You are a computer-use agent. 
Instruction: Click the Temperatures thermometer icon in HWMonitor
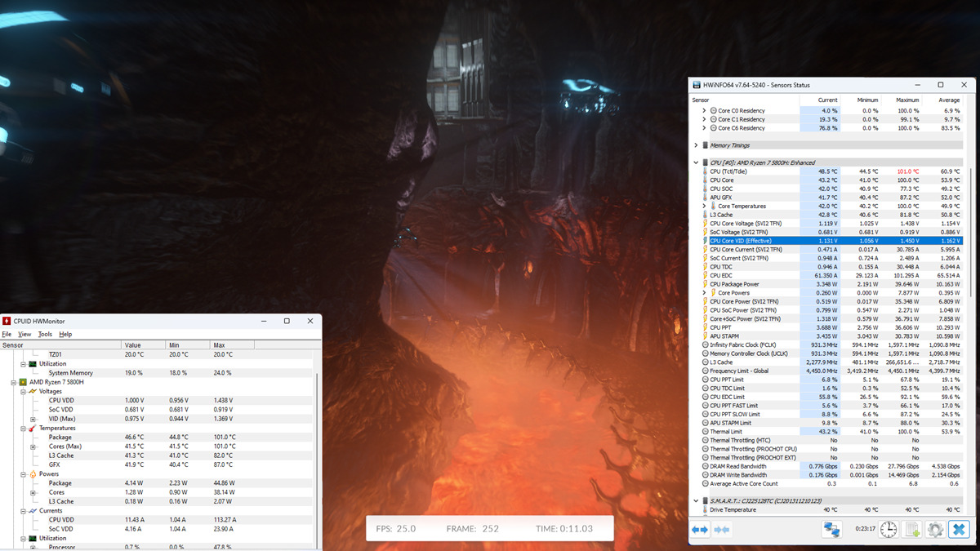tap(33, 428)
